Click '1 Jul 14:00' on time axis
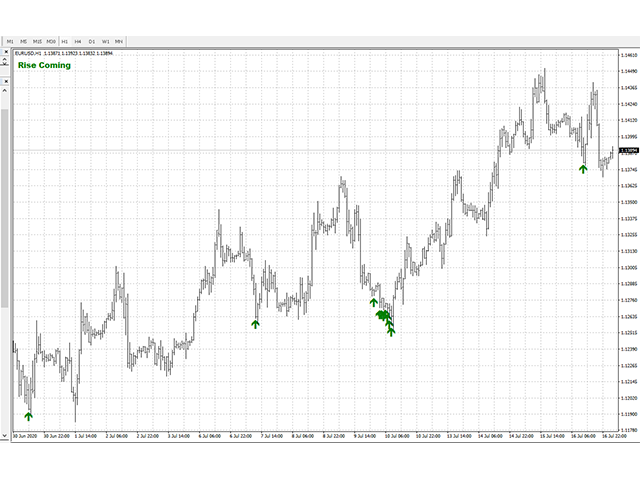 [86, 436]
